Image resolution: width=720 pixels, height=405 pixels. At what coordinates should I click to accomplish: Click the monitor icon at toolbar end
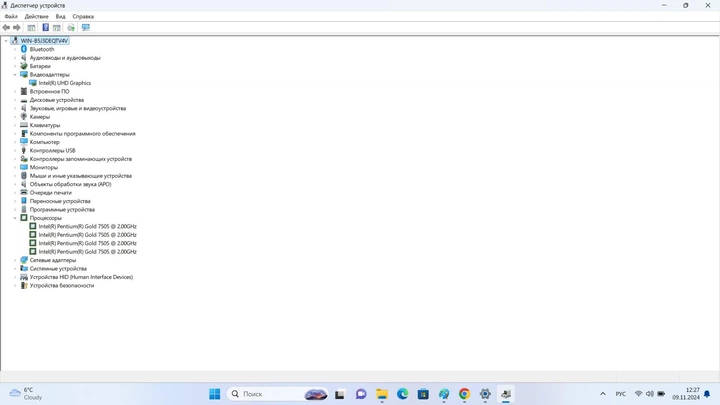[86, 28]
